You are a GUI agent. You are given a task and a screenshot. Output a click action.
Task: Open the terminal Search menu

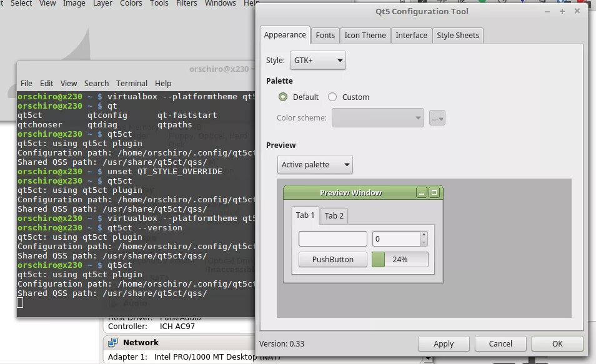point(97,83)
